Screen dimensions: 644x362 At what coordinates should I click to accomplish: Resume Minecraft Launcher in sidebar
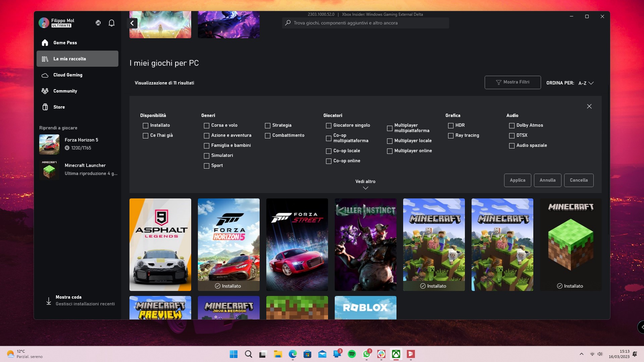[x=78, y=170]
